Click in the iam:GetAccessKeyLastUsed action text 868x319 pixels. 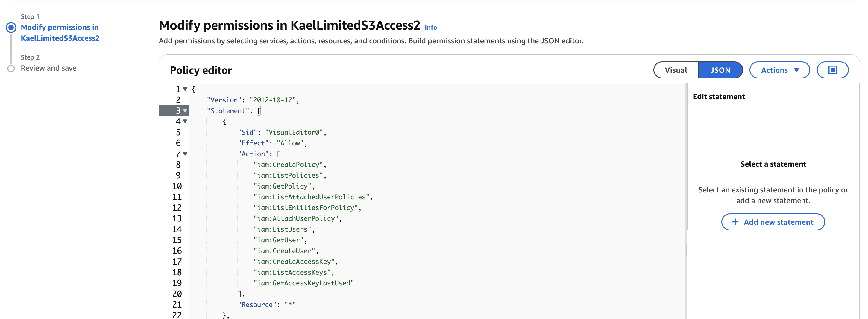coord(303,283)
